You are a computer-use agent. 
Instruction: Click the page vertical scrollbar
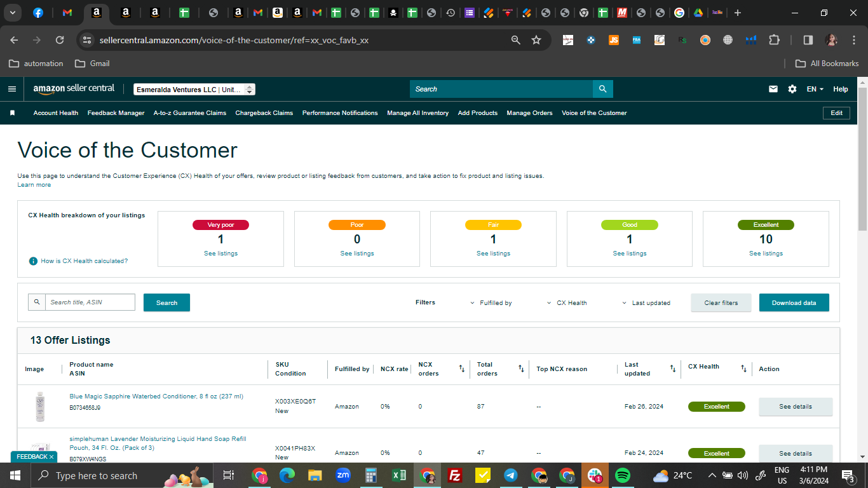[x=862, y=159]
